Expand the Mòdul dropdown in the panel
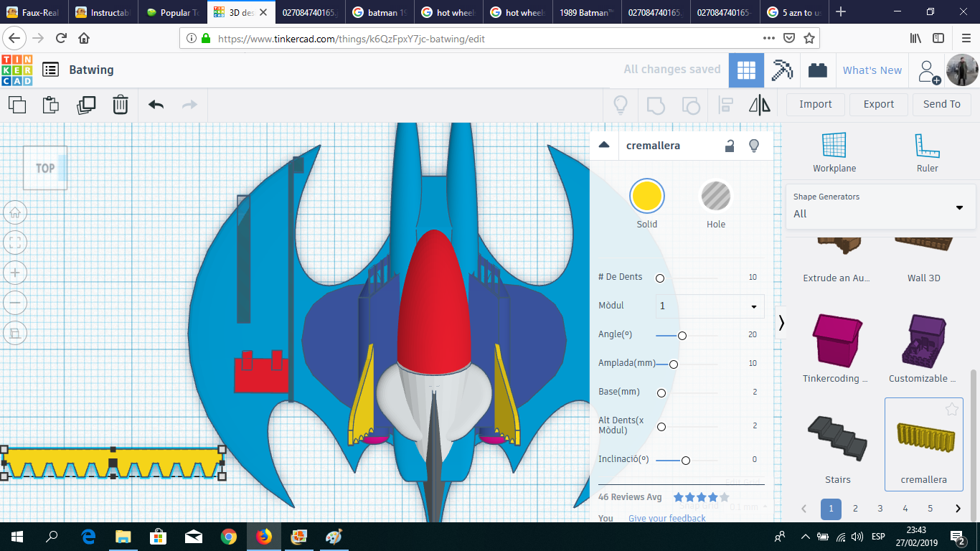 pyautogui.click(x=754, y=306)
